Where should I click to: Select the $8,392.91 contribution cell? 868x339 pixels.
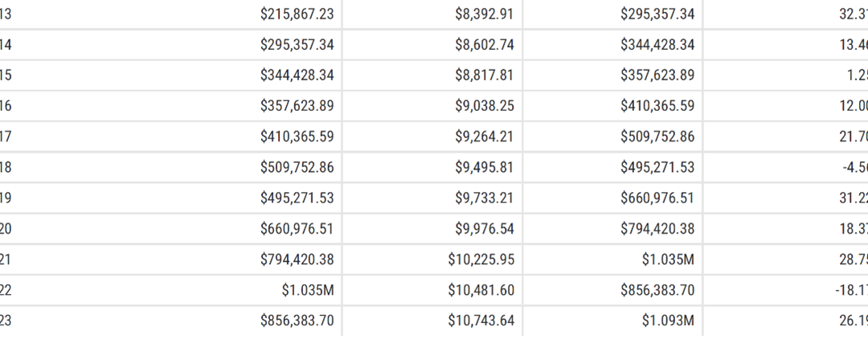click(485, 14)
